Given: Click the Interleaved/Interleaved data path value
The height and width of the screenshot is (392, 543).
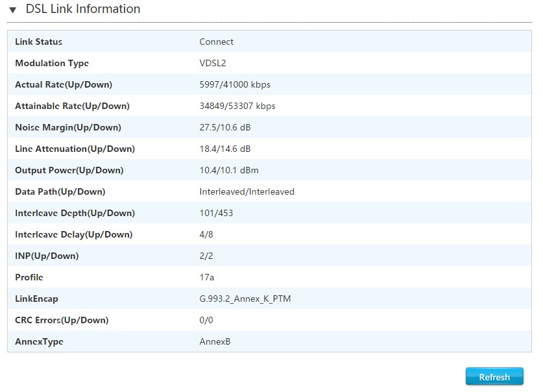Looking at the screenshot, I should pos(247,191).
